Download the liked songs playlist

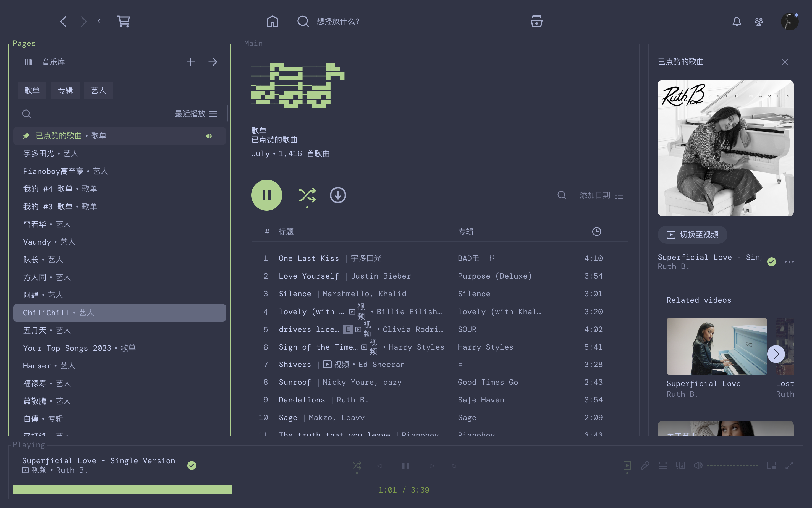(x=338, y=195)
